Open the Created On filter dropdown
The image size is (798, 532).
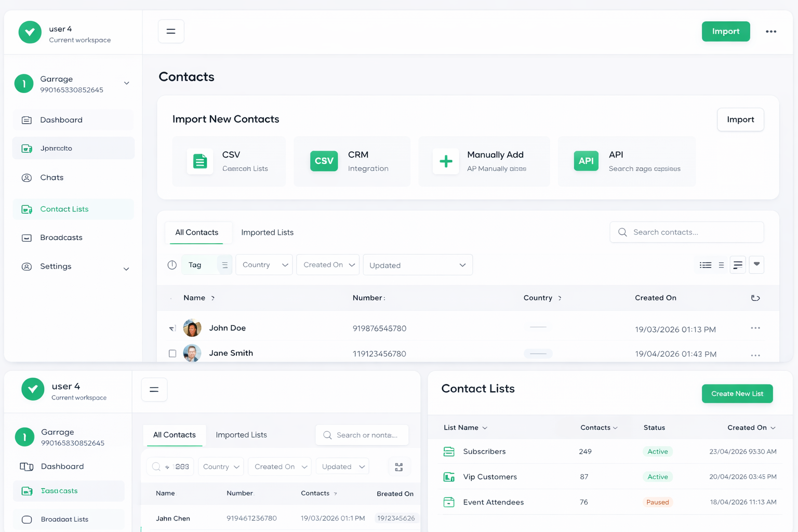point(328,265)
